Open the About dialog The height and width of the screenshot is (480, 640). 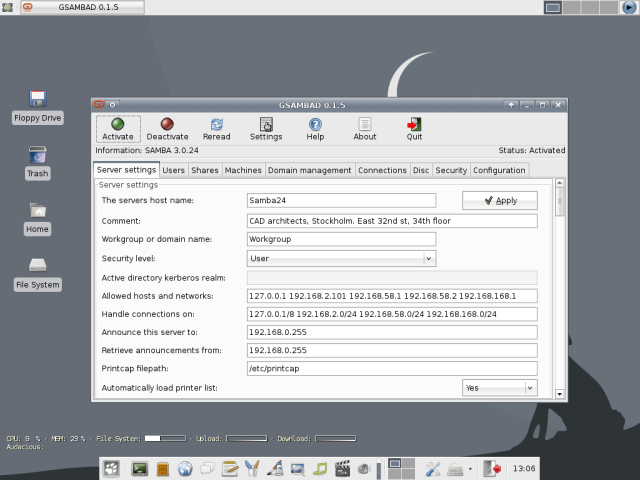click(364, 129)
